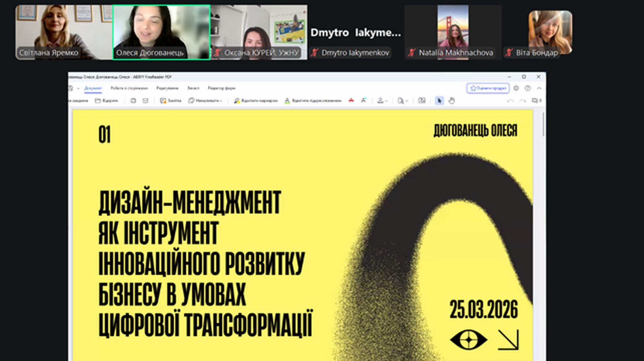Image resolution: width=644 pixels, height=361 pixels.
Task: Open the help question mark icon
Action: pos(528,88)
